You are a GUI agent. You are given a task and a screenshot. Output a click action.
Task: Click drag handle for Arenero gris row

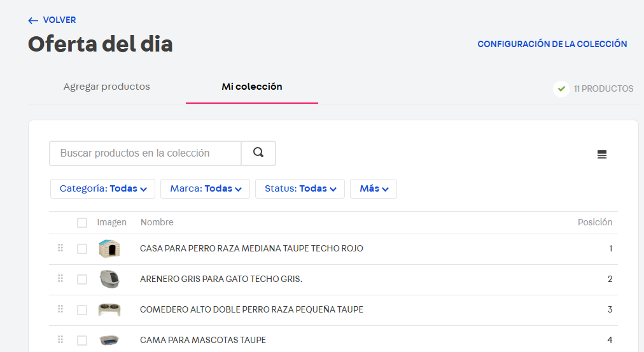point(60,278)
